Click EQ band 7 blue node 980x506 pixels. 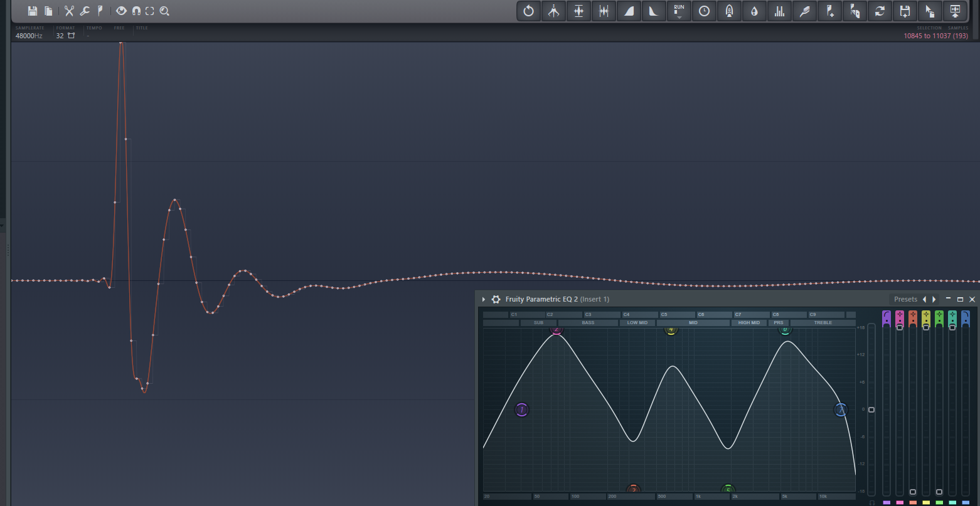tap(841, 410)
